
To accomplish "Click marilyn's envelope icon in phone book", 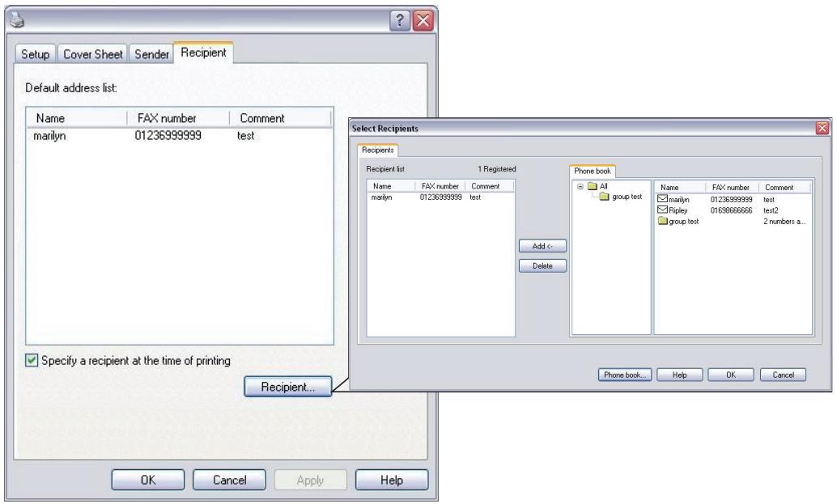I will 662,199.
